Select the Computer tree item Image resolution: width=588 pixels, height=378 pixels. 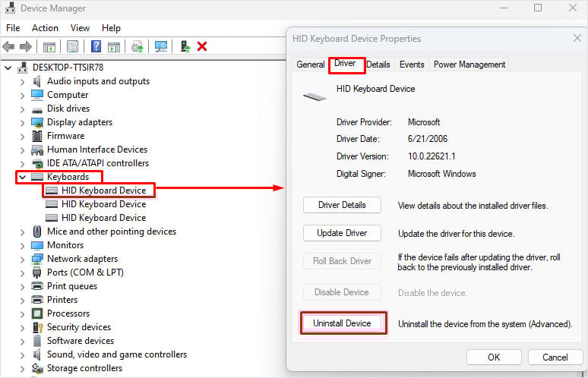click(68, 95)
